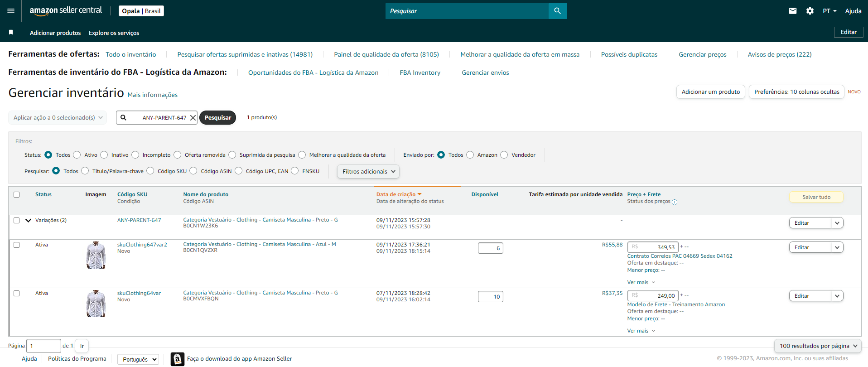Click Editar button in the top navigation bar

pyautogui.click(x=849, y=32)
